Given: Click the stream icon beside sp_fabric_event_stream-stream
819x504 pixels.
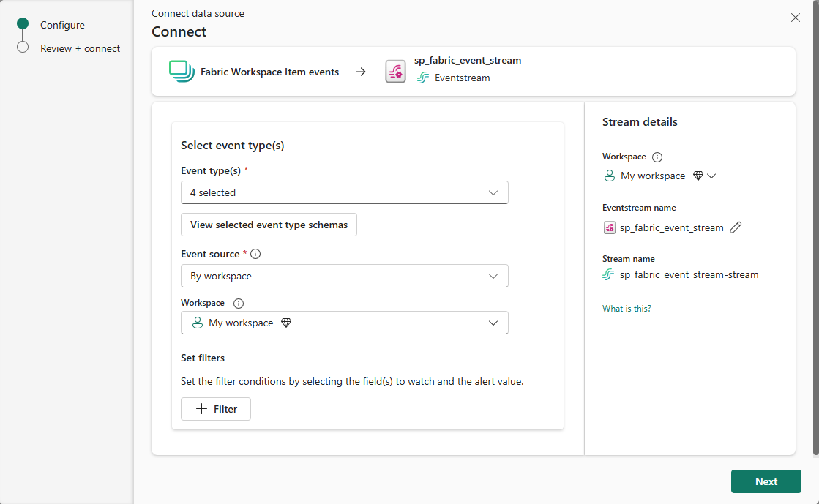Looking at the screenshot, I should pos(608,275).
